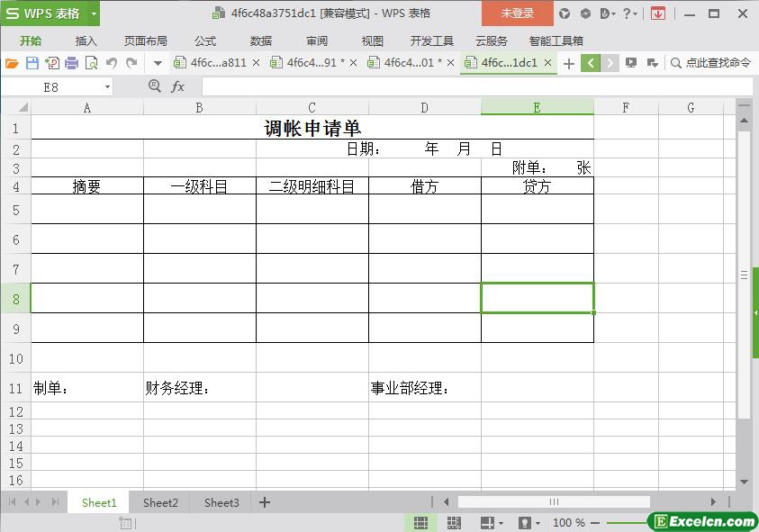The height and width of the screenshot is (532, 759).
Task: Expand the quick access toolbar dropdown
Action: 158,63
